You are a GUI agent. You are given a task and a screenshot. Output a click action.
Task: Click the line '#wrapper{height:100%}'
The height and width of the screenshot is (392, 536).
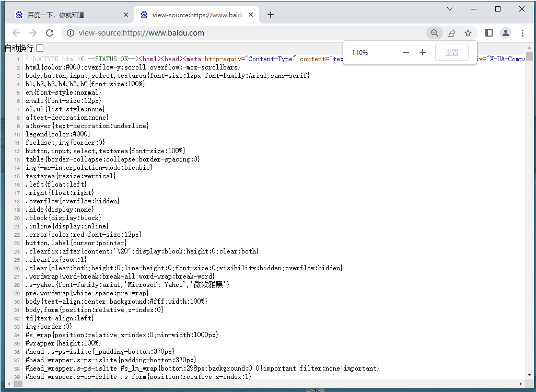point(63,343)
